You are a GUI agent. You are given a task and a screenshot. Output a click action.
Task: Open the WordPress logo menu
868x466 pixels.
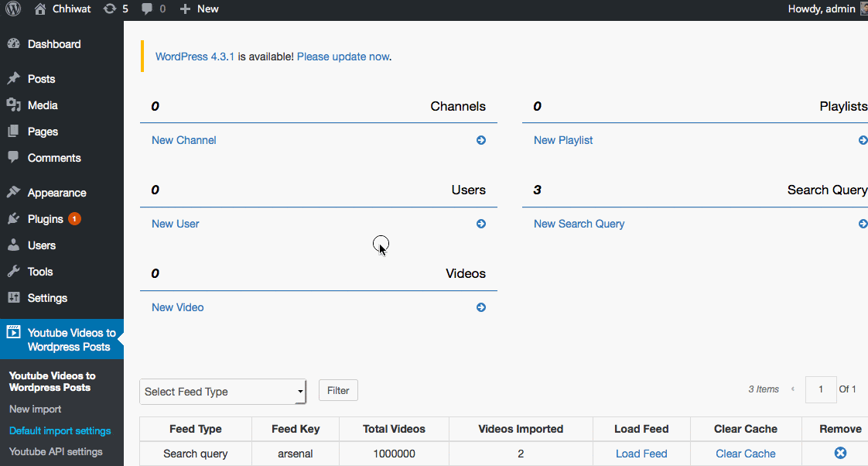tap(12, 9)
